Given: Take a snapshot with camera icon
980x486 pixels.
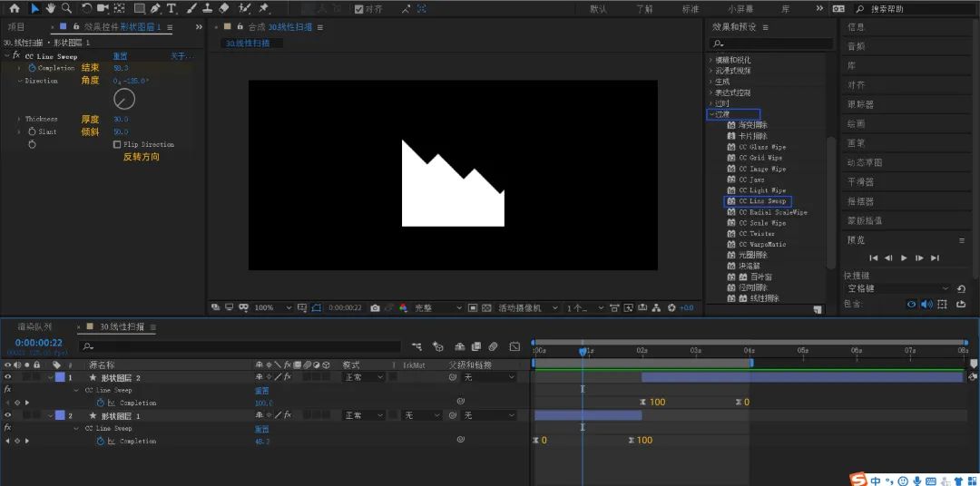Looking at the screenshot, I should click(x=375, y=308).
